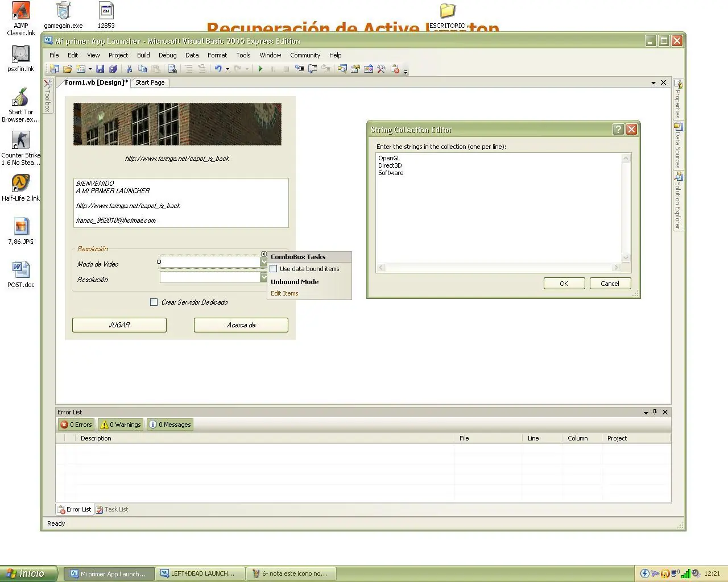The height and width of the screenshot is (582, 728).
Task: Click the New Project toolbar icon
Action: pyautogui.click(x=55, y=69)
